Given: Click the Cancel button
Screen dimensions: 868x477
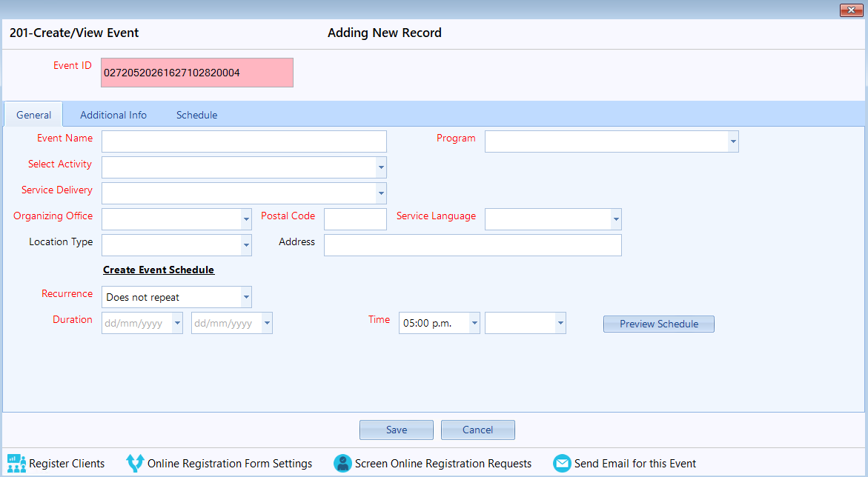Looking at the screenshot, I should (477, 430).
